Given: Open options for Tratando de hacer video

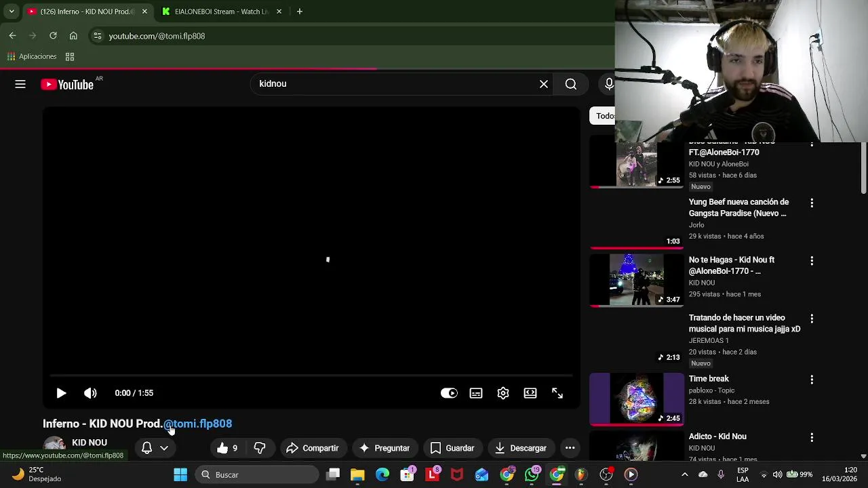Looking at the screenshot, I should tap(812, 319).
